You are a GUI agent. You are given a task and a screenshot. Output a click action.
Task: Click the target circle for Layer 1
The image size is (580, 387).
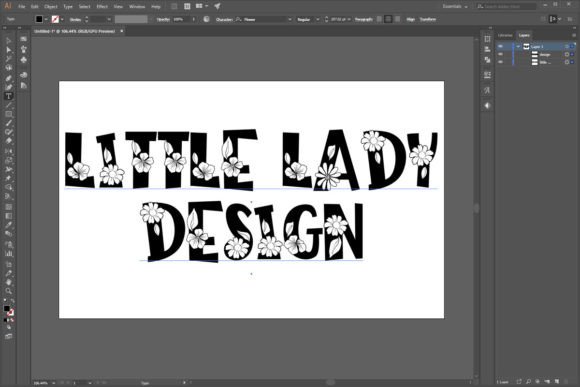pos(567,46)
